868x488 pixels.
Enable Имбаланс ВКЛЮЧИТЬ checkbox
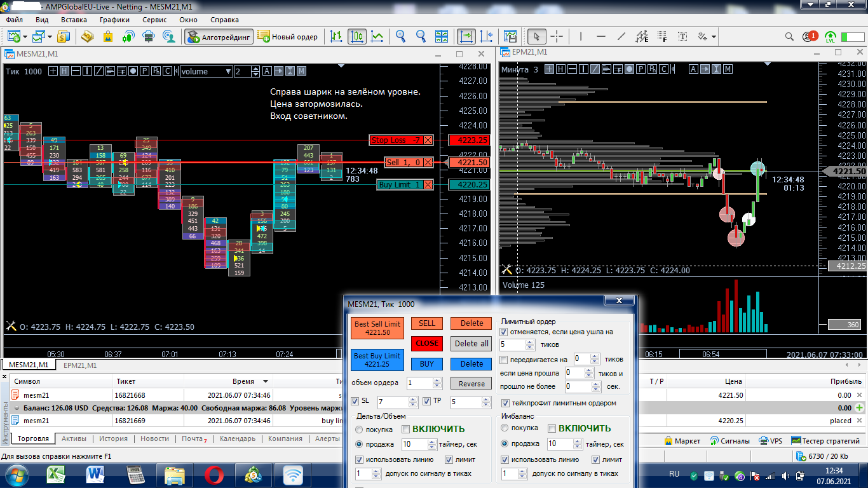(x=552, y=428)
